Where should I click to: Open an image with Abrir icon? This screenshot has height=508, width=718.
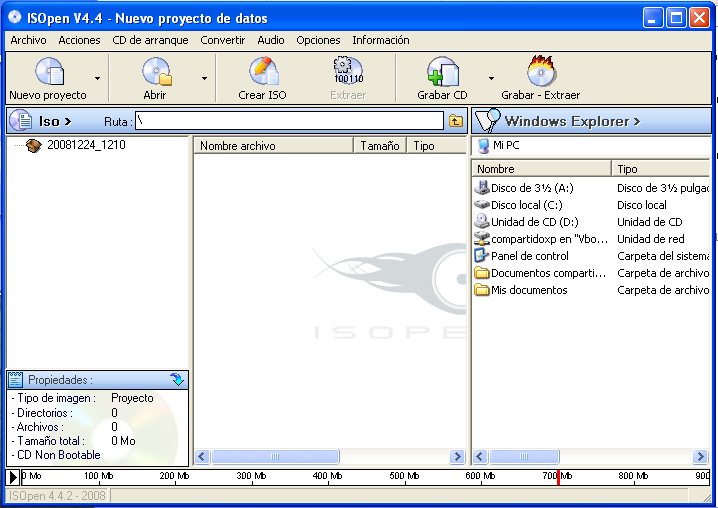click(x=157, y=72)
